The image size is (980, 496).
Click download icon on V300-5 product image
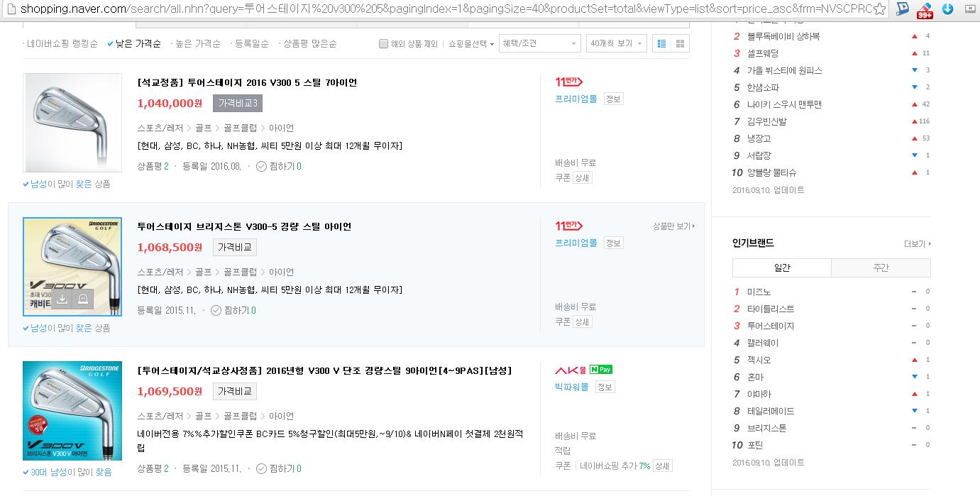coord(62,299)
